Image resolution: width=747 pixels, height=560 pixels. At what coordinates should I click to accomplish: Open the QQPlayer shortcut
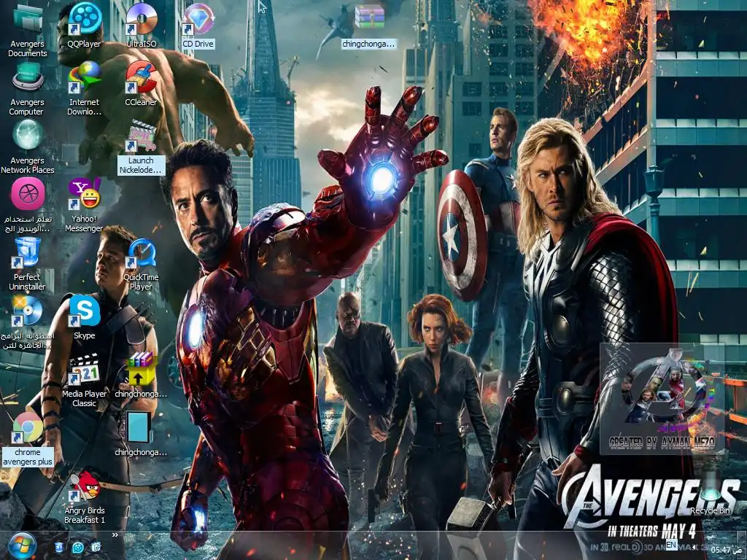click(x=85, y=25)
